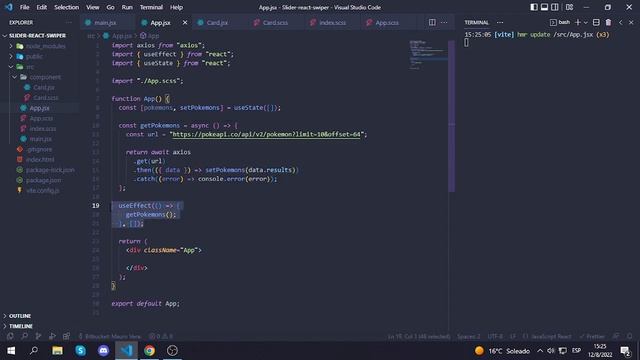Open File Explorer from the taskbar
Viewport: 640px width, 360px height.
tap(57, 351)
